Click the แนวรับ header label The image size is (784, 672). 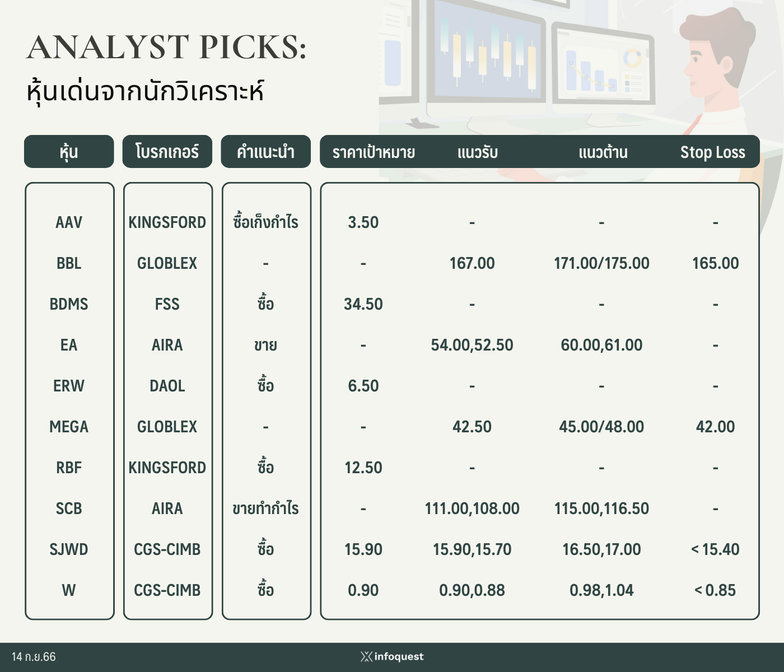point(478,152)
